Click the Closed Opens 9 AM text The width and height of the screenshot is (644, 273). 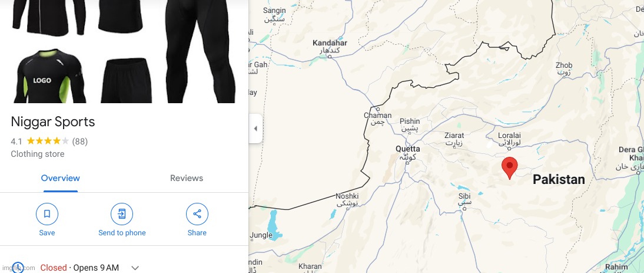pyautogui.click(x=79, y=268)
